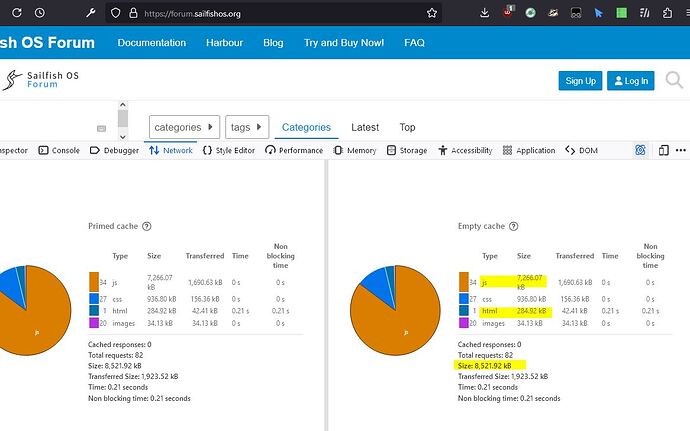The height and width of the screenshot is (431, 690).
Task: Open the Harbour nav link
Action: click(x=224, y=43)
